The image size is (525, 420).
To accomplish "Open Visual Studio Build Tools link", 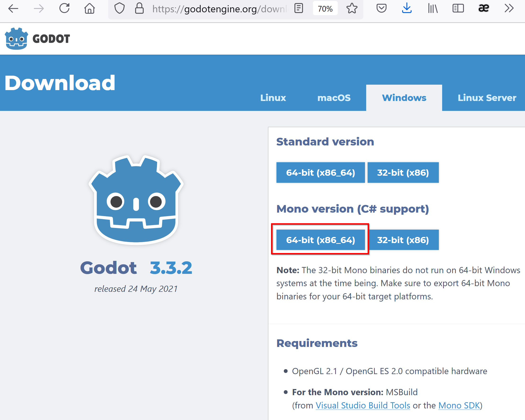I will (x=363, y=405).
